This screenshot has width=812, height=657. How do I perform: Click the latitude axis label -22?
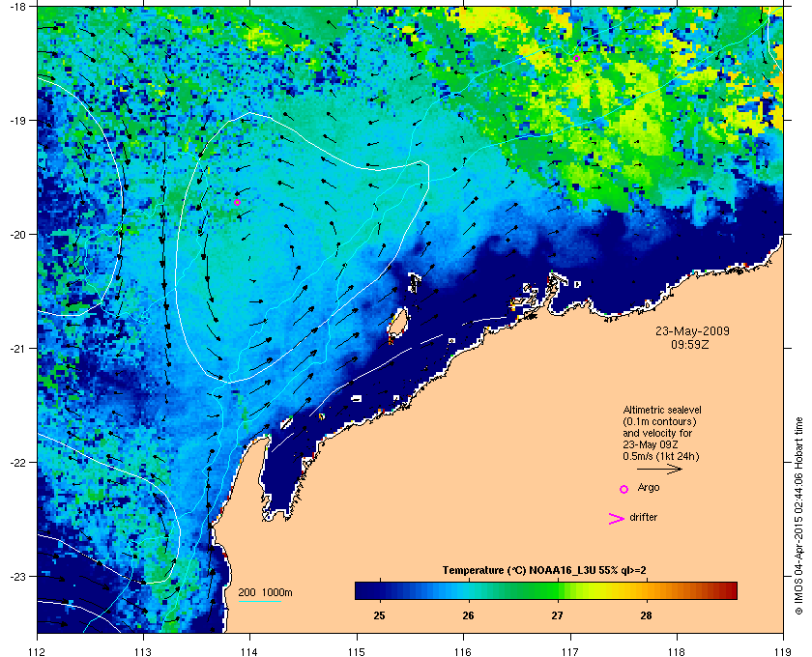[x=18, y=463]
